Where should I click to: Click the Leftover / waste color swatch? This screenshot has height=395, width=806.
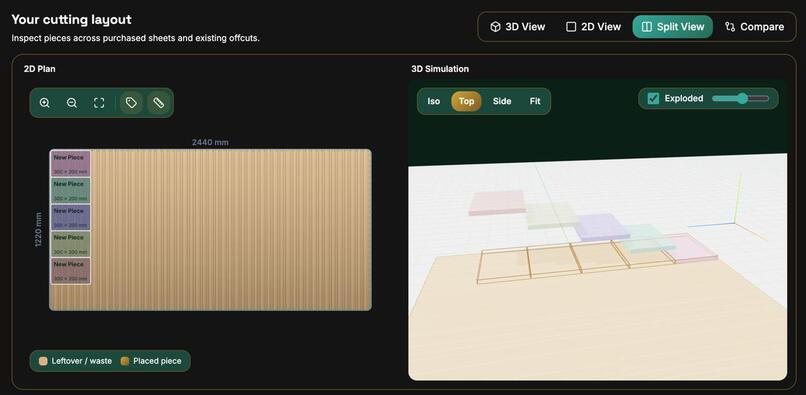[43, 361]
